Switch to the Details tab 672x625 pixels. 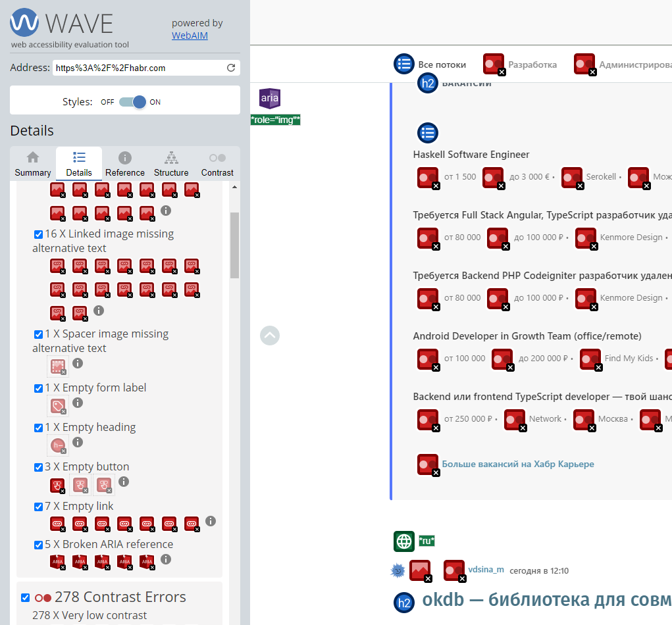click(x=79, y=164)
